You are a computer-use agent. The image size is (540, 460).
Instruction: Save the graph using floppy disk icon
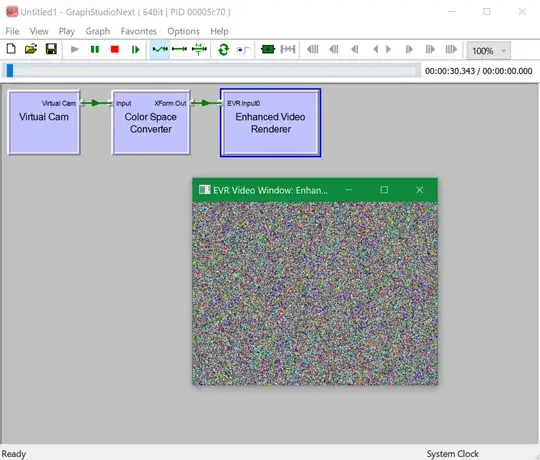pos(51,49)
